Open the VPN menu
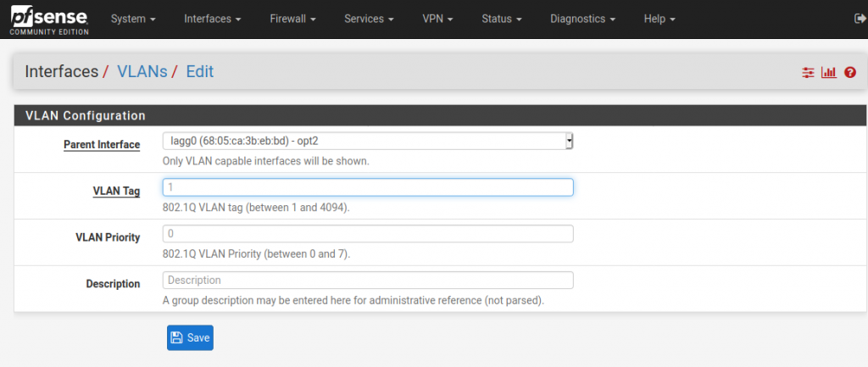The width and height of the screenshot is (868, 367). point(438,19)
